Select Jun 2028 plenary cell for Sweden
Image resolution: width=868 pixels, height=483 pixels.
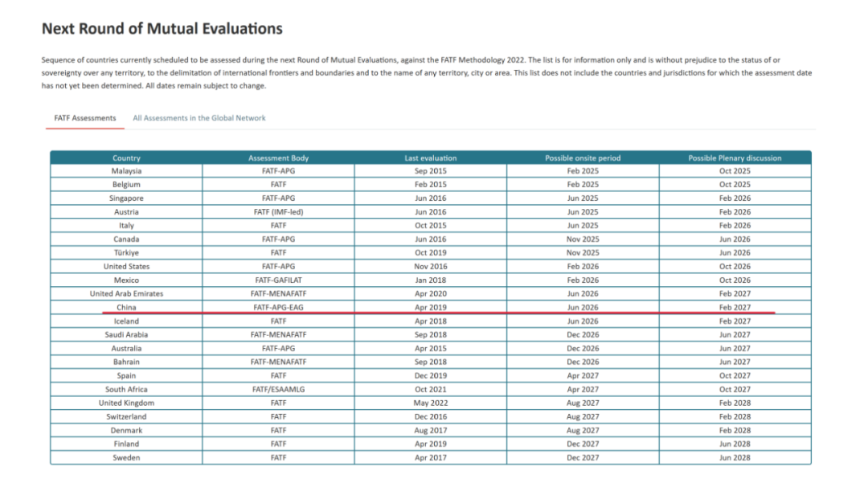(x=735, y=457)
